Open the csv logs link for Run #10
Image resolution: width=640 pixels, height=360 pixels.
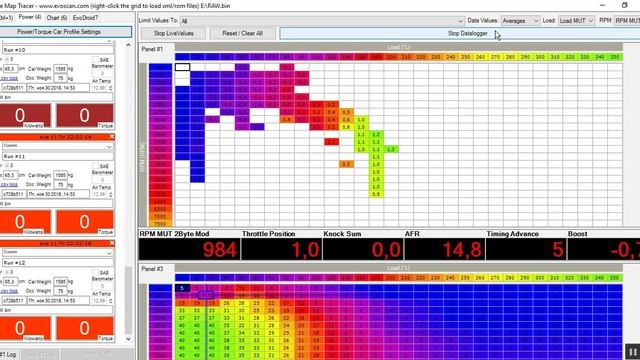click(x=9, y=78)
